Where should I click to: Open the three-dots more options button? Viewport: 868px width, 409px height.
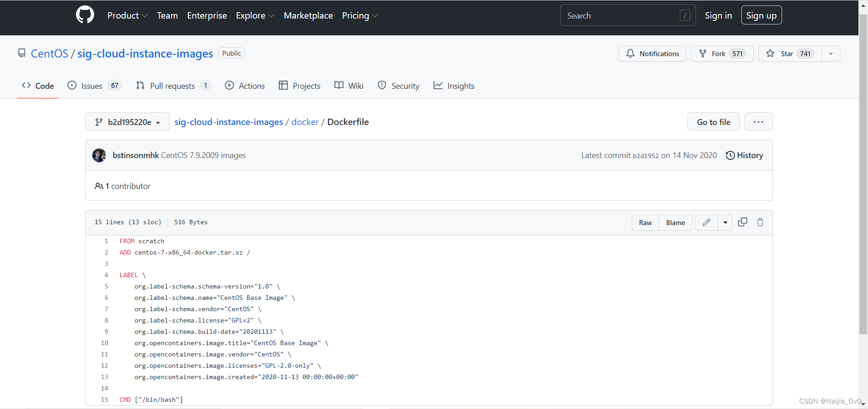(x=758, y=122)
